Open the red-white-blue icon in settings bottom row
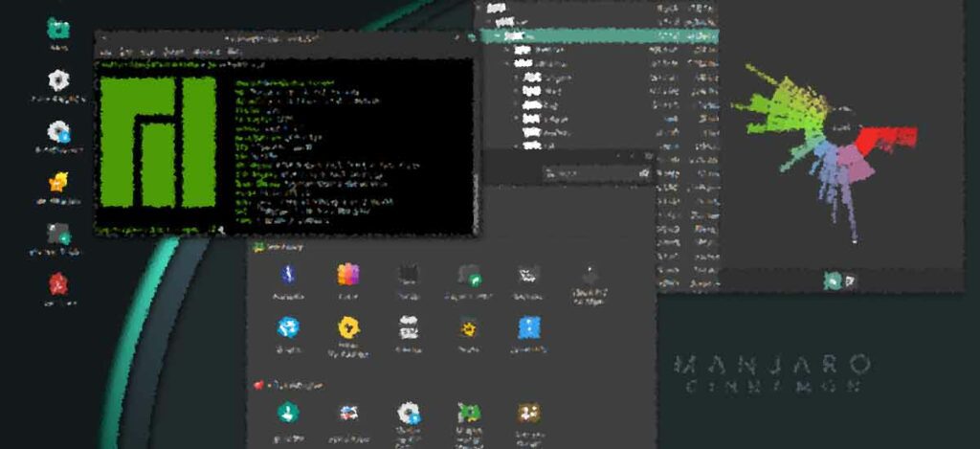The width and height of the screenshot is (980, 449). pyautogui.click(x=348, y=413)
